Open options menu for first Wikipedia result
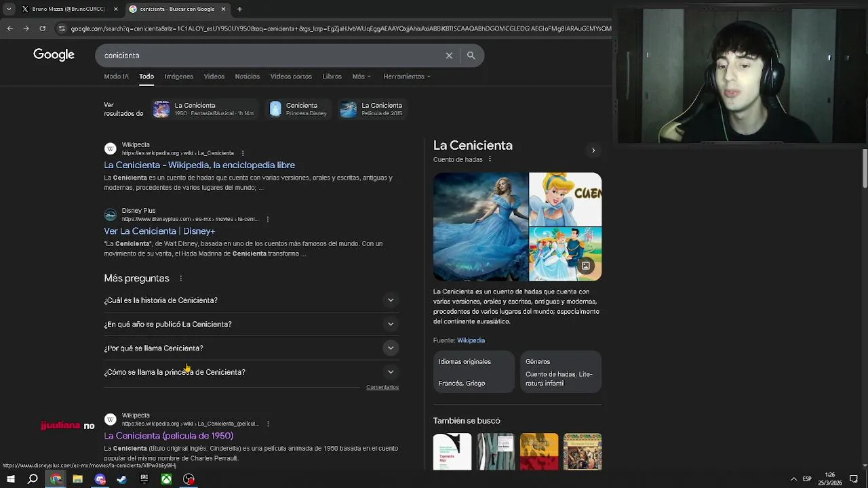The height and width of the screenshot is (488, 868). 243,153
